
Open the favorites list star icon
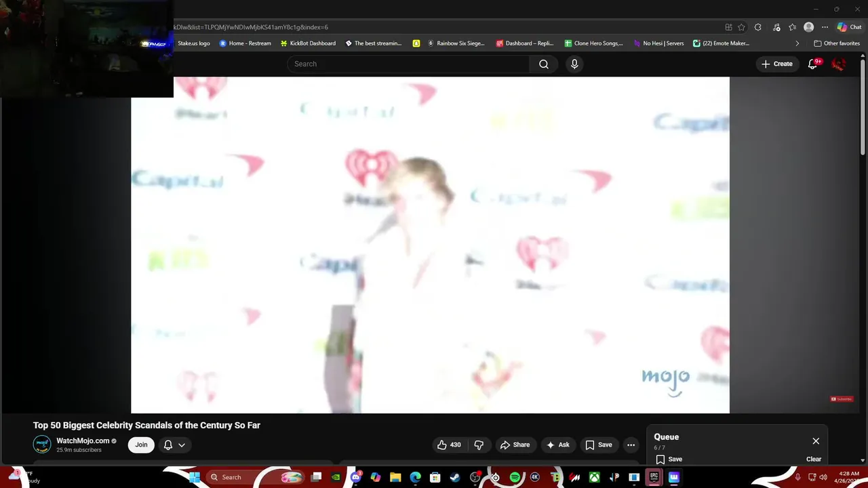(x=792, y=27)
